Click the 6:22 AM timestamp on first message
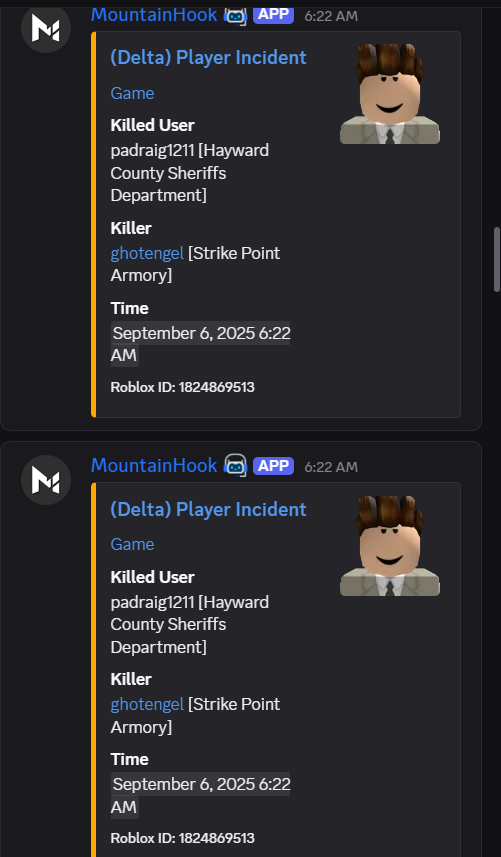 pos(331,16)
